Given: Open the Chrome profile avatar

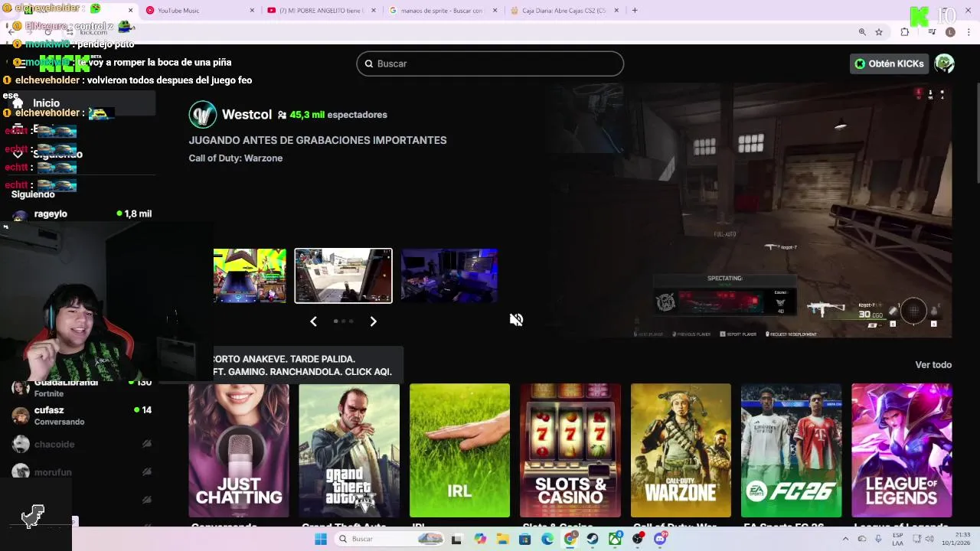Looking at the screenshot, I should click(950, 32).
